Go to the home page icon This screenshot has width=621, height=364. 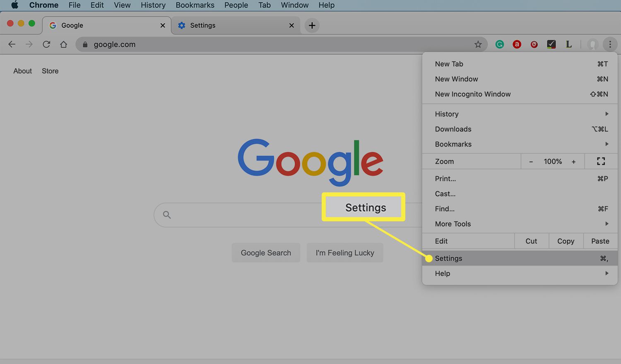click(x=63, y=44)
